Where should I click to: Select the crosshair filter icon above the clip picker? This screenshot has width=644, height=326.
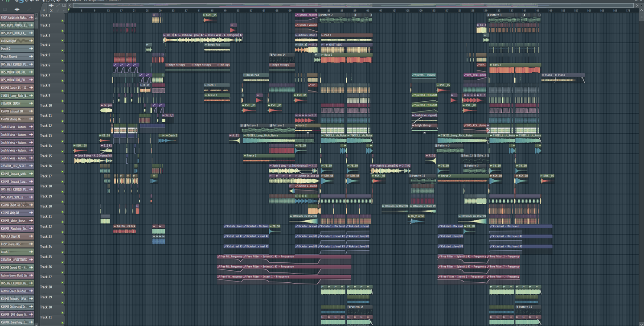click(x=17, y=9)
